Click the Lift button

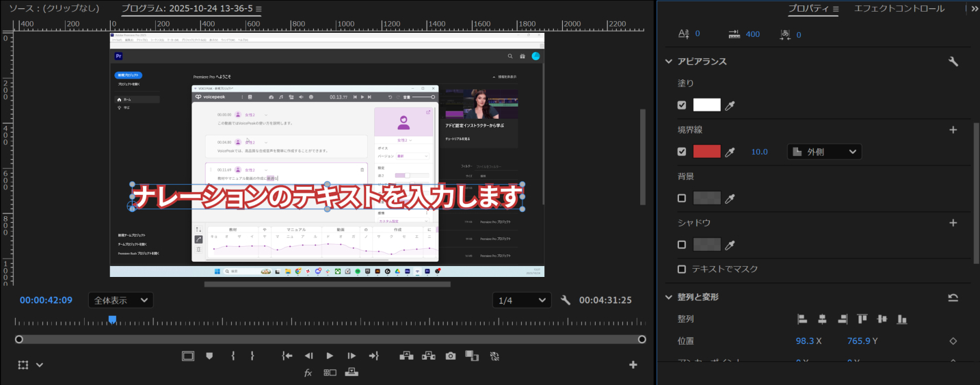point(406,356)
